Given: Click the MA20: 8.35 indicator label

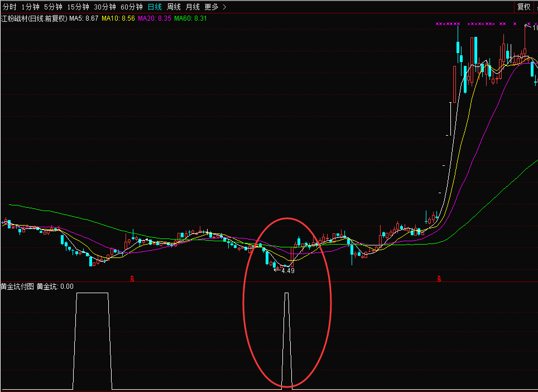Looking at the screenshot, I should pos(155,18).
